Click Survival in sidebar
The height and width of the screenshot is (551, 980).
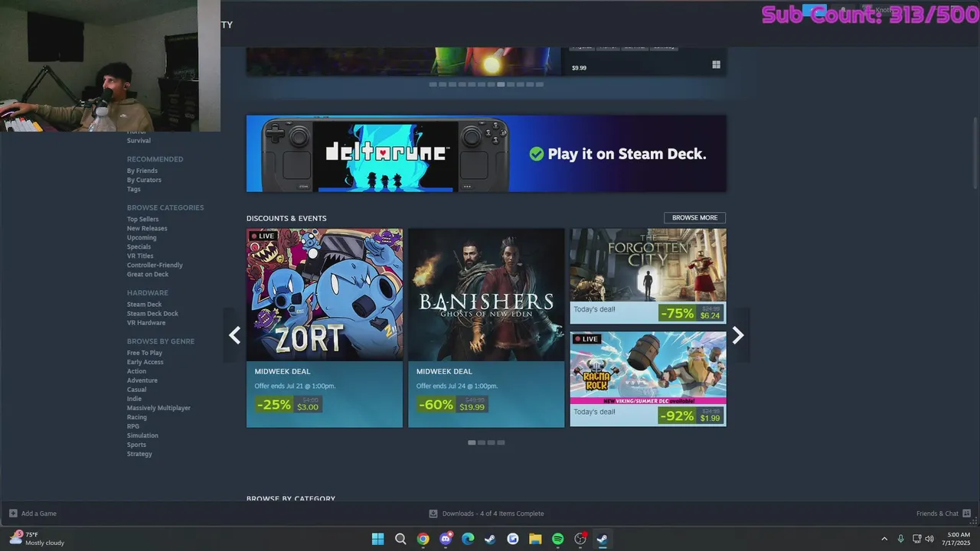[x=139, y=141]
